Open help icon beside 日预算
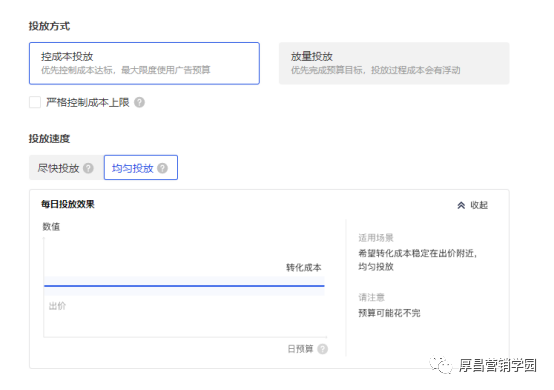This screenshot has height=390, width=554. click(x=323, y=349)
